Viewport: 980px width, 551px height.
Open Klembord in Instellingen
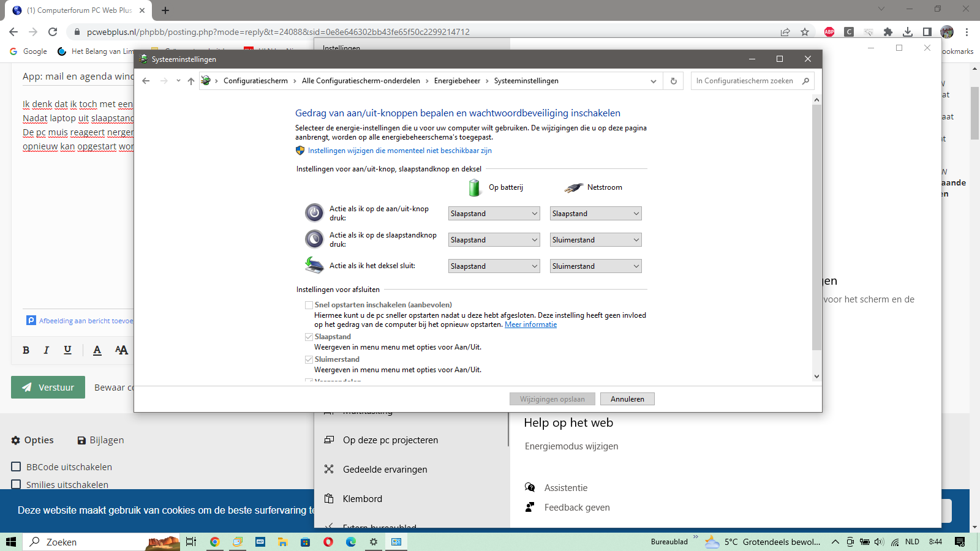tap(363, 499)
